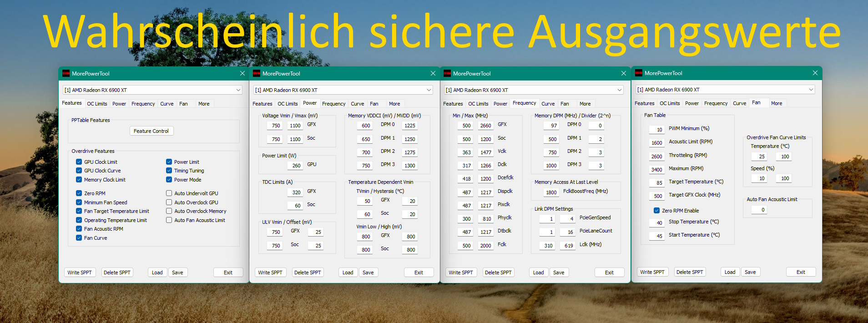Screen dimensions: 868x323
Task: Edit Memory DPM 3 frequency field 1000
Action: tap(550, 166)
